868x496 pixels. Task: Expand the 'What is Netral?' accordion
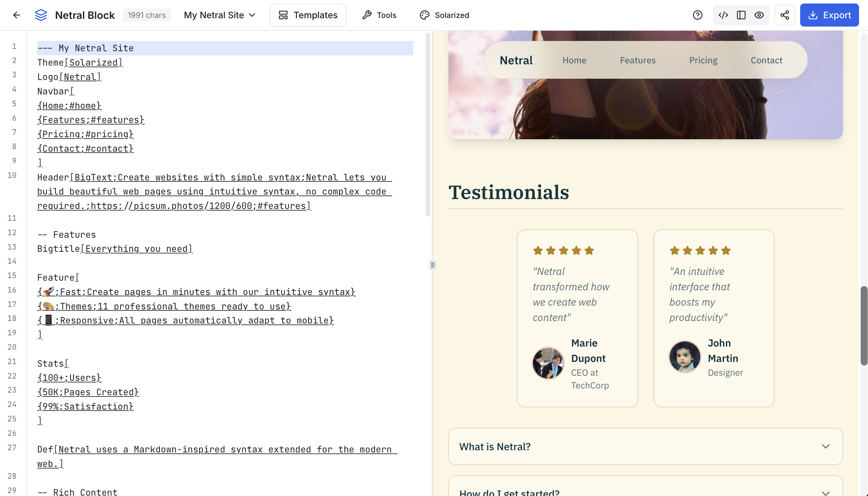pyautogui.click(x=645, y=446)
